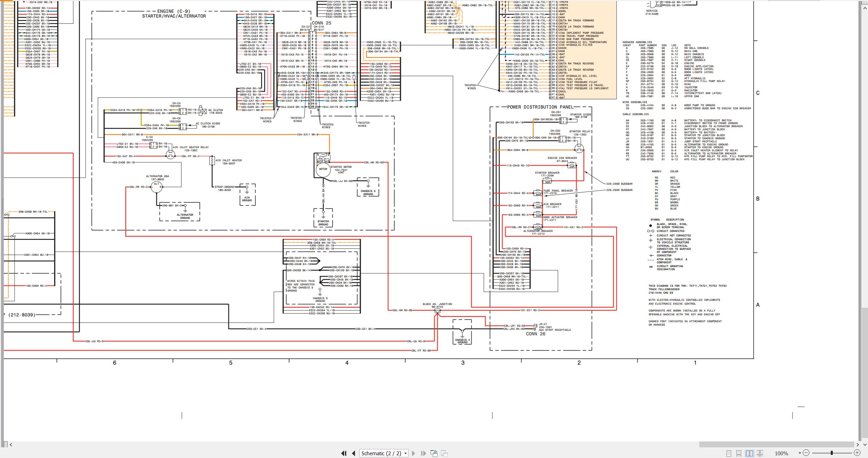Image resolution: width=868 pixels, height=458 pixels.
Task: Click the CONN 26 label
Action: (x=536, y=334)
